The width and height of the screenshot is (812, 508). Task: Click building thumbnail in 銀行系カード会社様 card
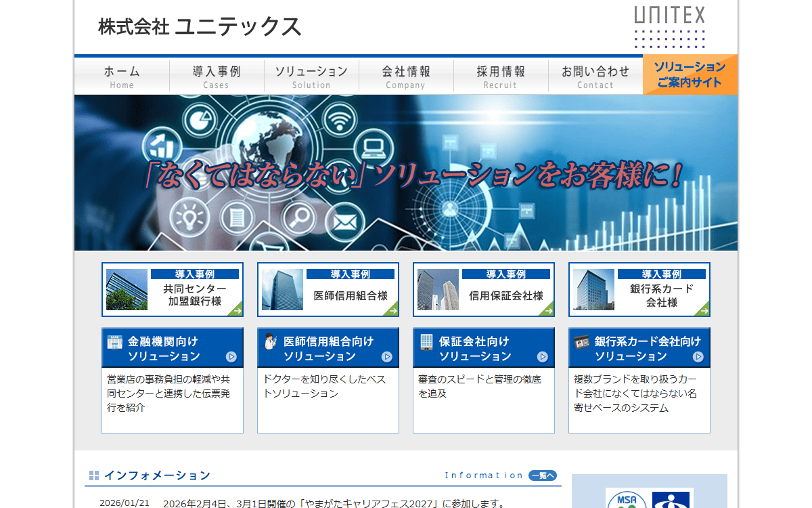[593, 290]
